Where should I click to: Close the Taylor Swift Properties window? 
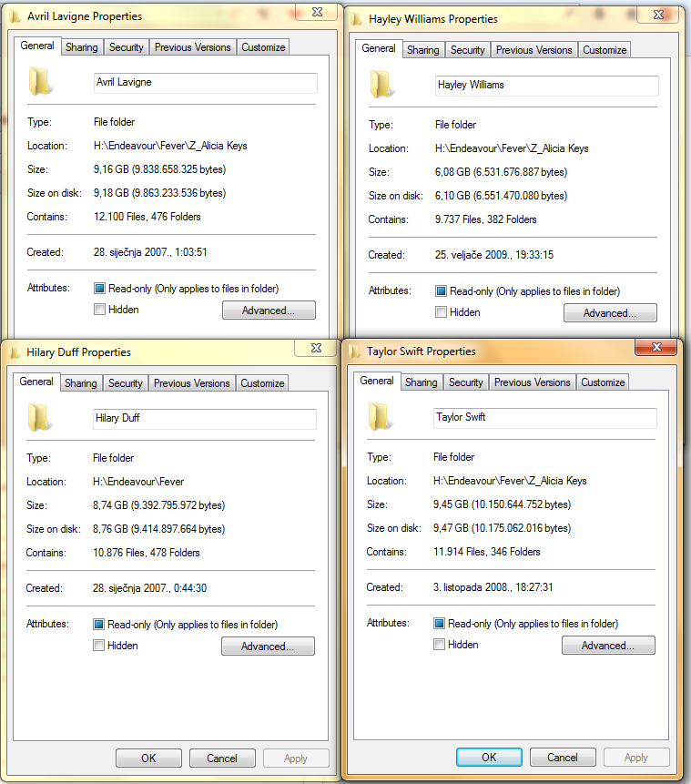[656, 347]
